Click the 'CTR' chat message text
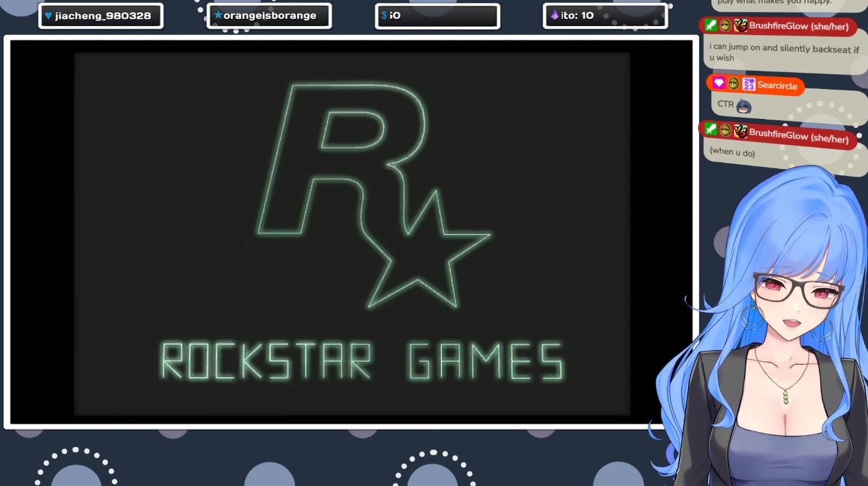Image resolution: width=868 pixels, height=486 pixels. pyautogui.click(x=726, y=104)
